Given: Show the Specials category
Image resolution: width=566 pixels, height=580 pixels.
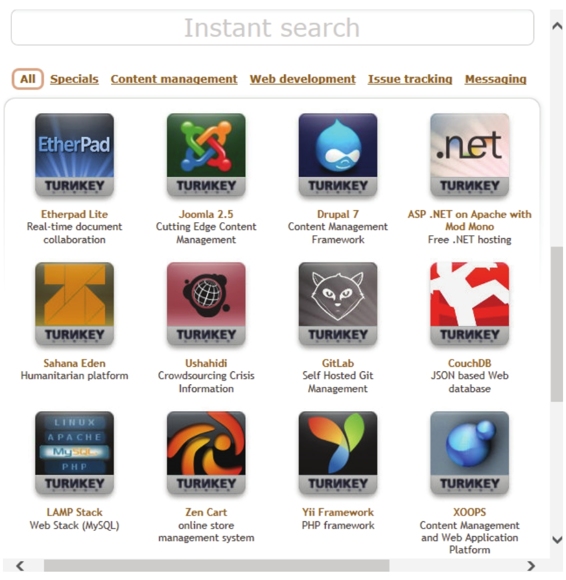Looking at the screenshot, I should point(74,79).
